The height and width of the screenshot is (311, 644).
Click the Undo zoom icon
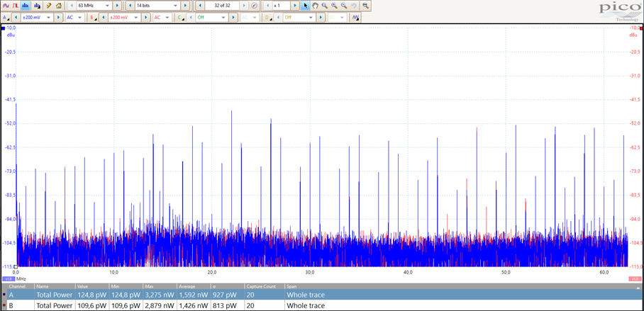click(x=353, y=5)
